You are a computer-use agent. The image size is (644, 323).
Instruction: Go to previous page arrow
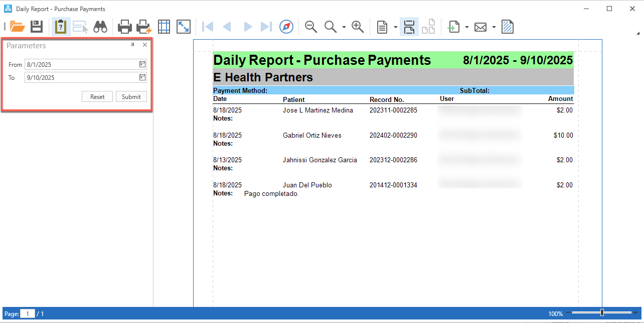pyautogui.click(x=227, y=27)
